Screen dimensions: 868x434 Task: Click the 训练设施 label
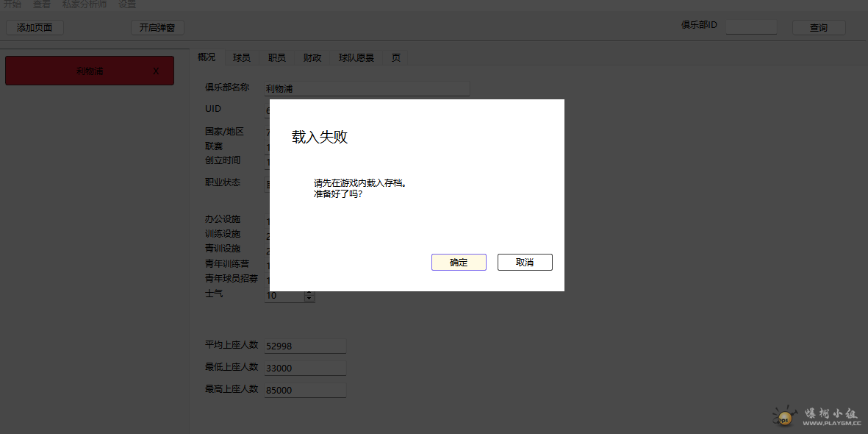(223, 233)
